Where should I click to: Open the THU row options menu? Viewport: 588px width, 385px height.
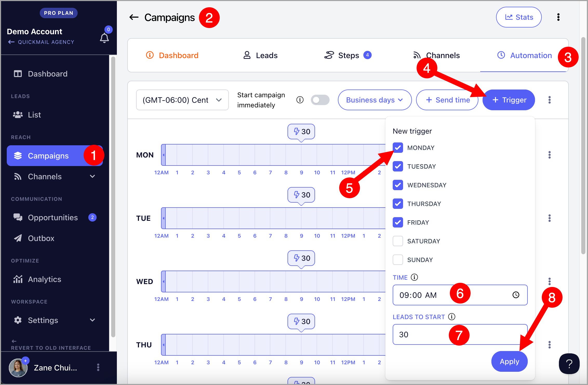pyautogui.click(x=550, y=345)
